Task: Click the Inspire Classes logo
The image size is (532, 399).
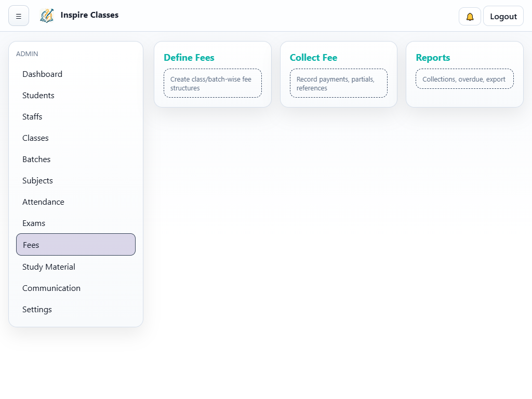Action: [47, 16]
